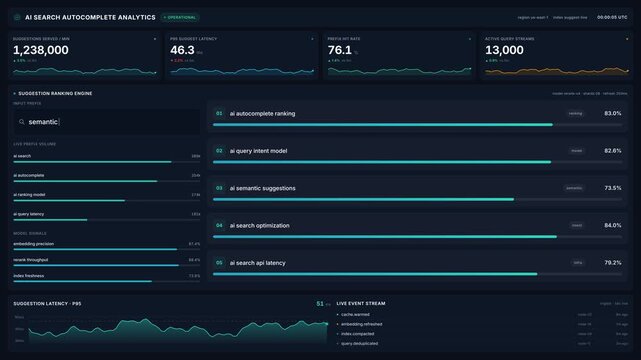Click the 79.2% score bar for search api latency

tap(417, 274)
